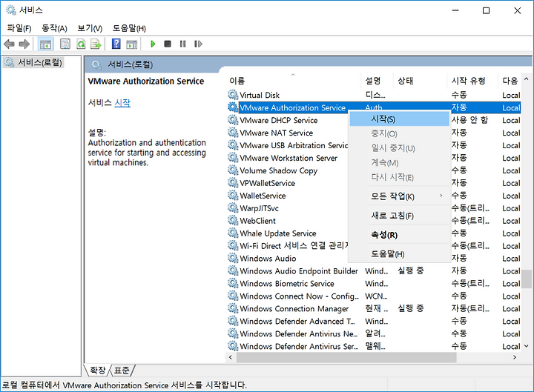Click the gear icon of Whale Update Service
534x392 pixels.
[x=233, y=233]
